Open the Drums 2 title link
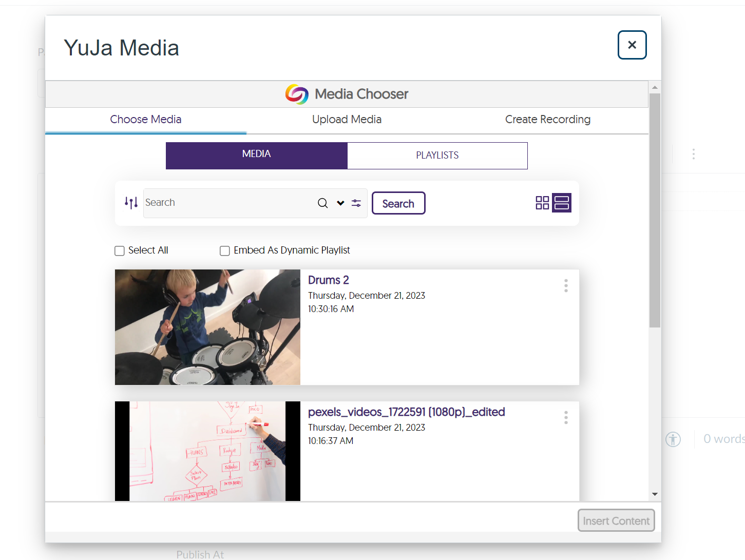 329,280
